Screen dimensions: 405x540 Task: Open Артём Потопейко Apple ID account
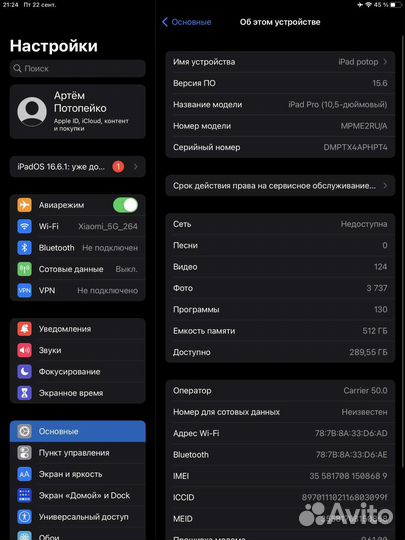coord(77,112)
